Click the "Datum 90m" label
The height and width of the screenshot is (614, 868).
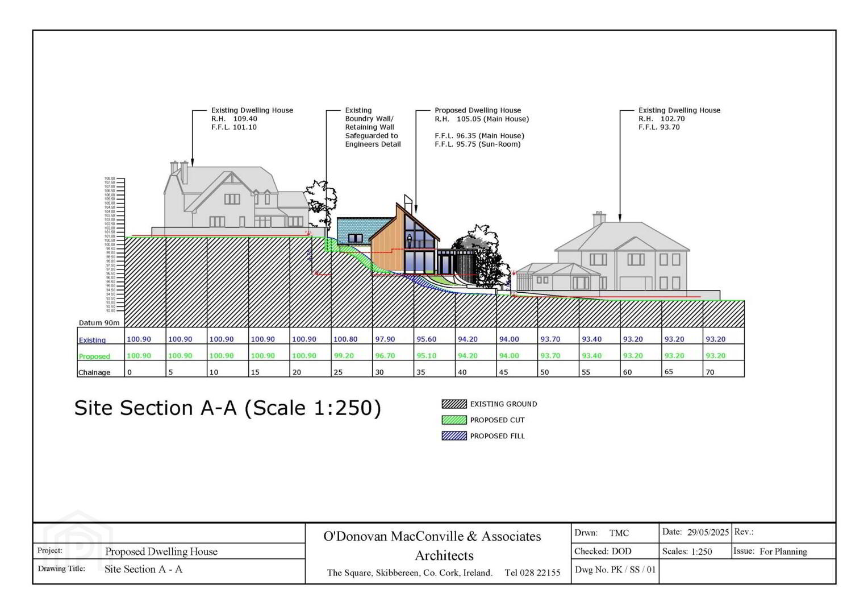click(x=99, y=323)
